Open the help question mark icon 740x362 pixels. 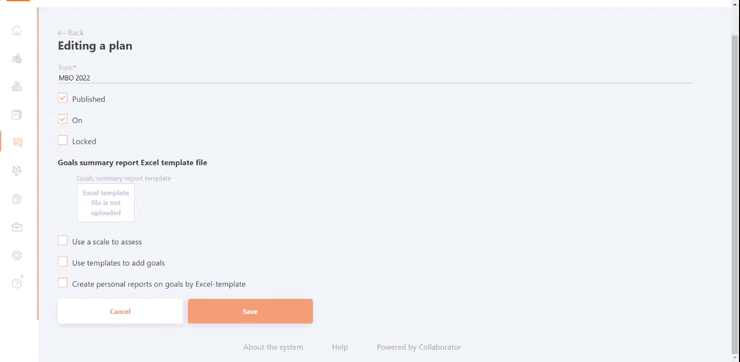[17, 283]
